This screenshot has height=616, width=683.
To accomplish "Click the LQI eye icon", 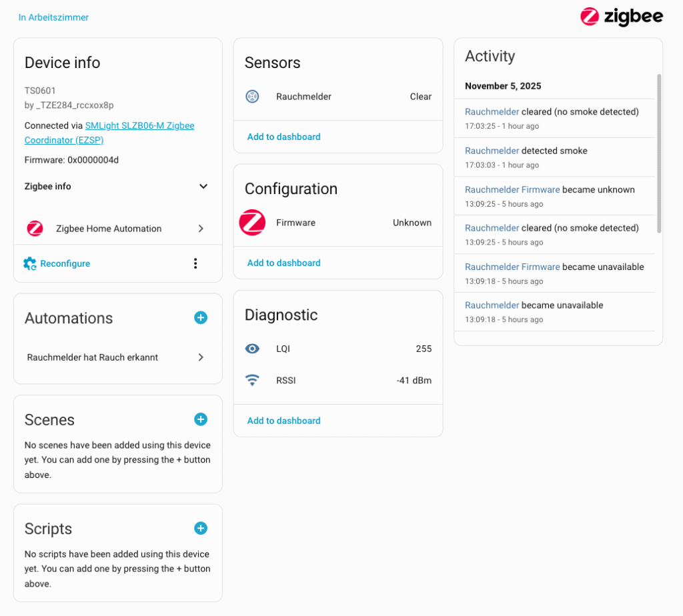I will 252,349.
